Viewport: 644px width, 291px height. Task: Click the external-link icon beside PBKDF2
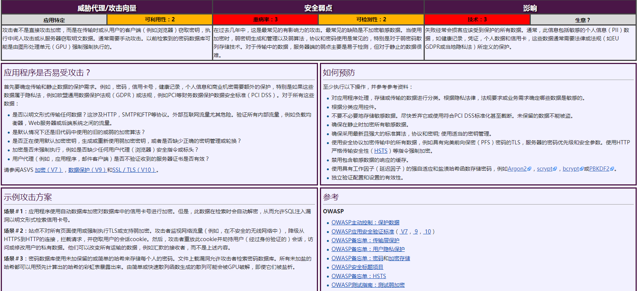click(612, 169)
